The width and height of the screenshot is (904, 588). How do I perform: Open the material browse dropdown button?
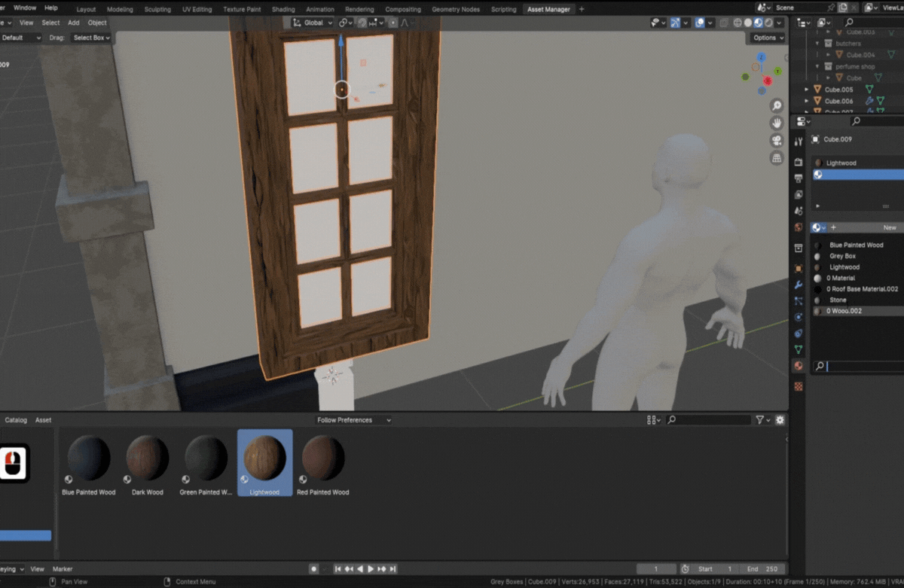coord(819,227)
